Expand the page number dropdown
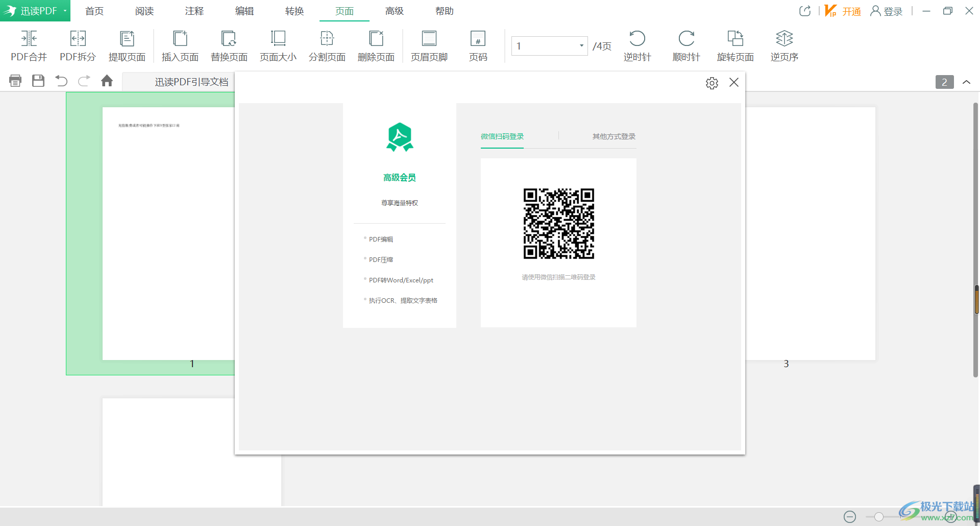 pyautogui.click(x=581, y=46)
